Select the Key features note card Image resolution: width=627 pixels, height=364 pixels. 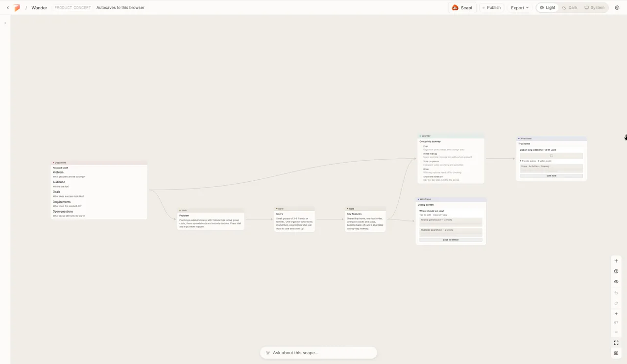pyautogui.click(x=365, y=219)
